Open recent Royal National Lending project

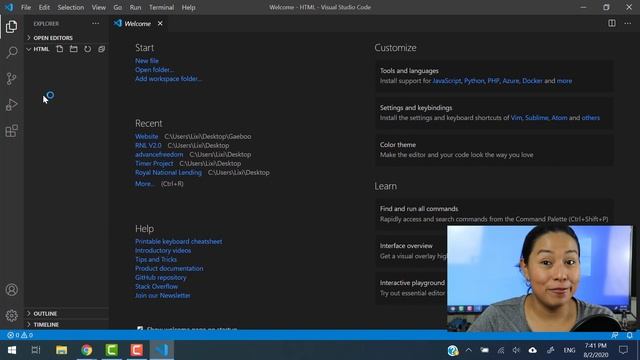click(x=169, y=172)
